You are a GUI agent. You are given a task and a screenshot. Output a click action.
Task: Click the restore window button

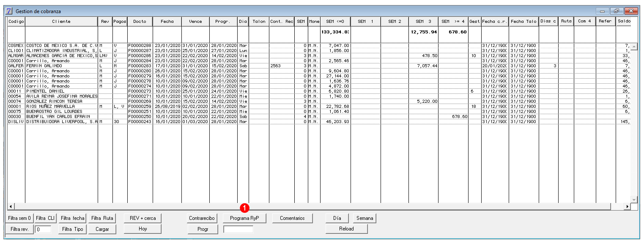coord(617,11)
